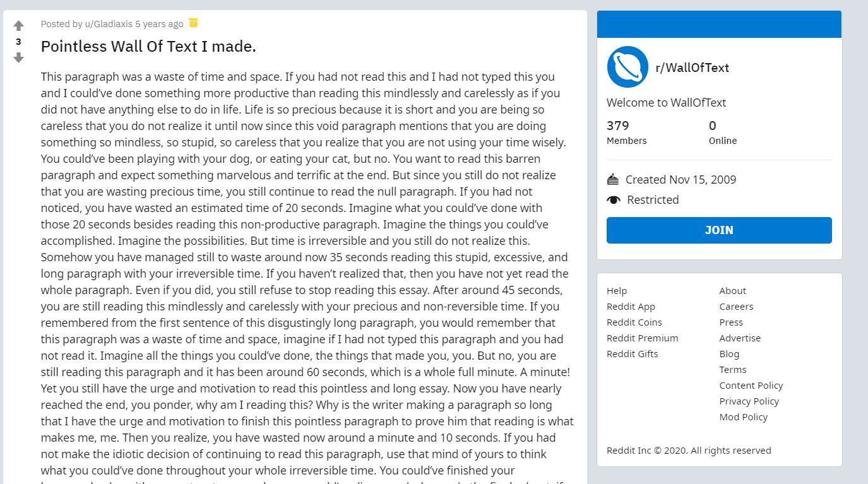The image size is (868, 484).
Task: Visit the Careers footer link
Action: (x=736, y=307)
